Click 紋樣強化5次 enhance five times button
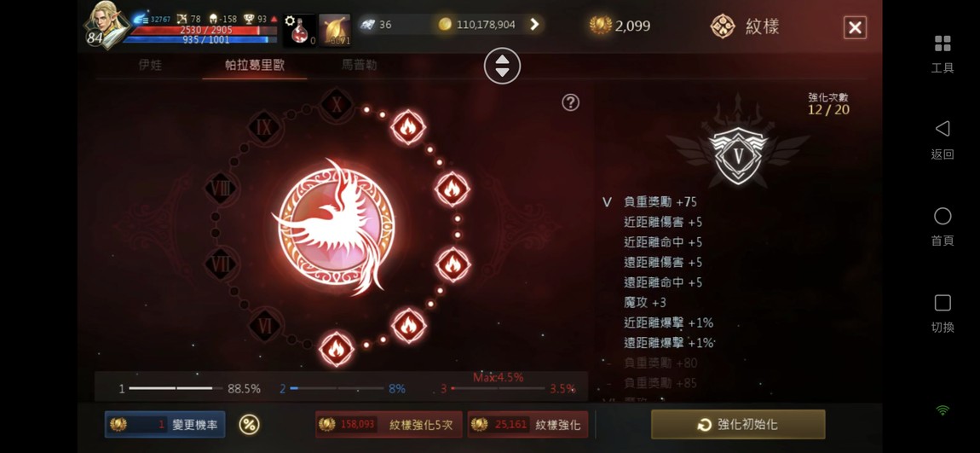 point(389,424)
